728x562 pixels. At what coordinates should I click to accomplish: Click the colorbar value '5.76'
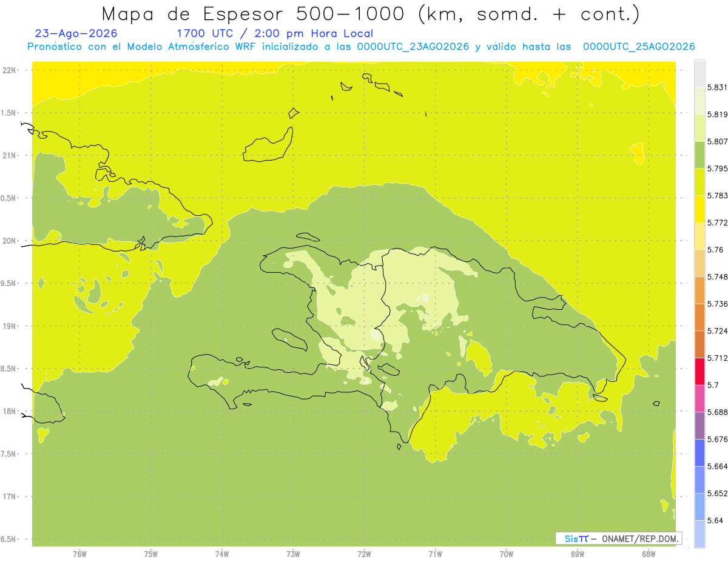(x=715, y=250)
